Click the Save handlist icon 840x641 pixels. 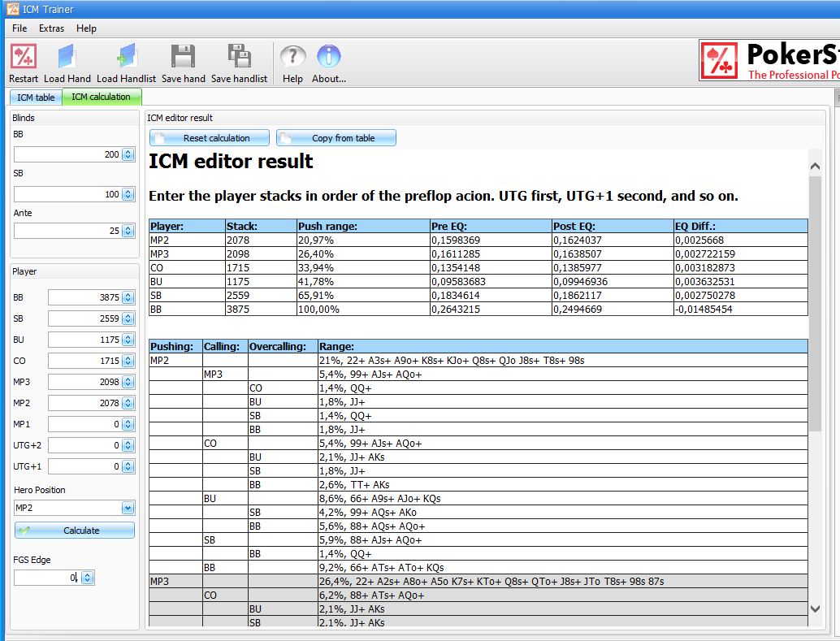tap(239, 56)
